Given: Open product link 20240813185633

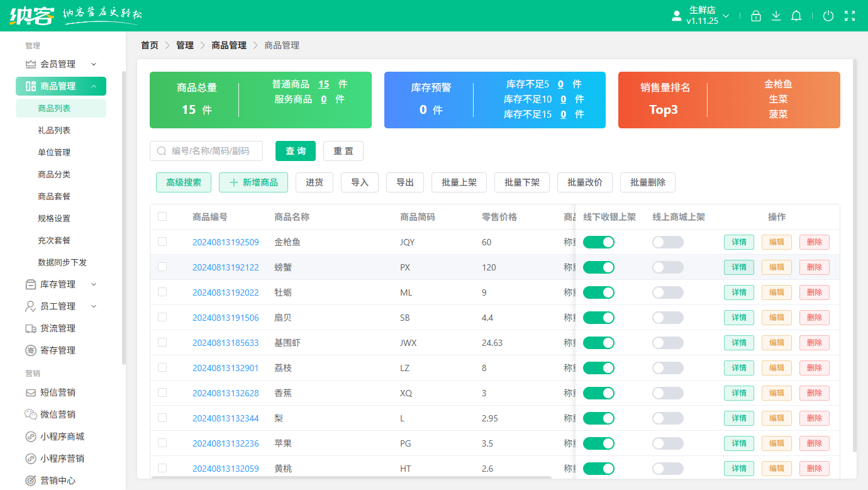Looking at the screenshot, I should click(x=225, y=343).
